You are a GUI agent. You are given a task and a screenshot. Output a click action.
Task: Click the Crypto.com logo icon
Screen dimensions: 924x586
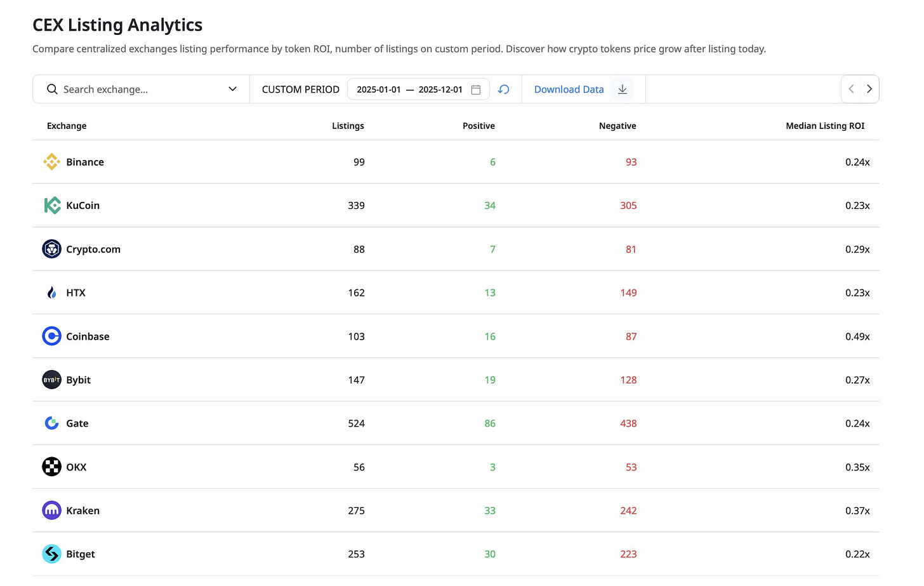point(51,249)
